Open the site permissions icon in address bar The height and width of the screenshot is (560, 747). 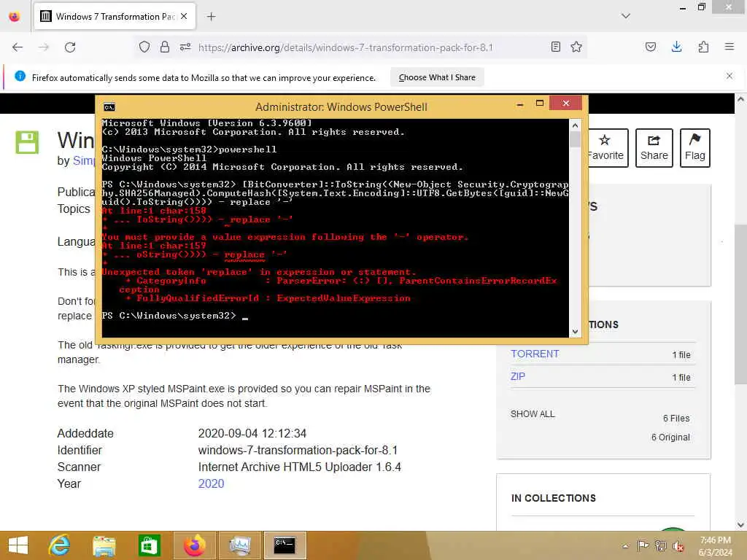tap(185, 47)
